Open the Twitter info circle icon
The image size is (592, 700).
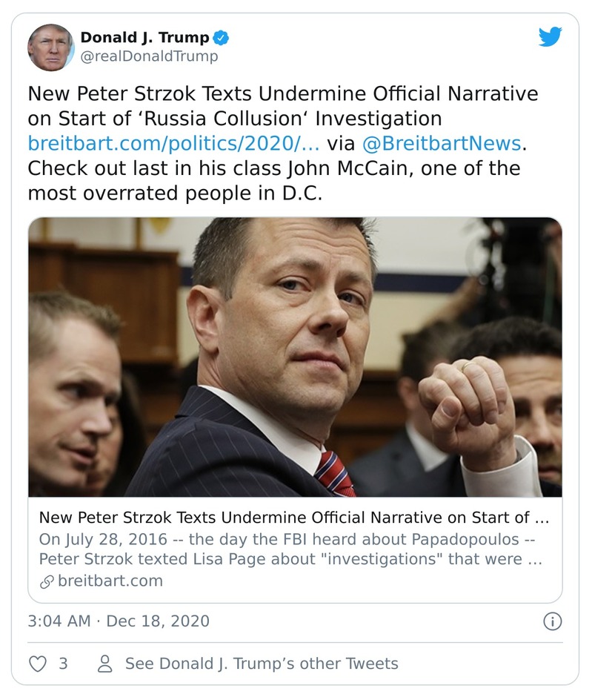tap(552, 621)
